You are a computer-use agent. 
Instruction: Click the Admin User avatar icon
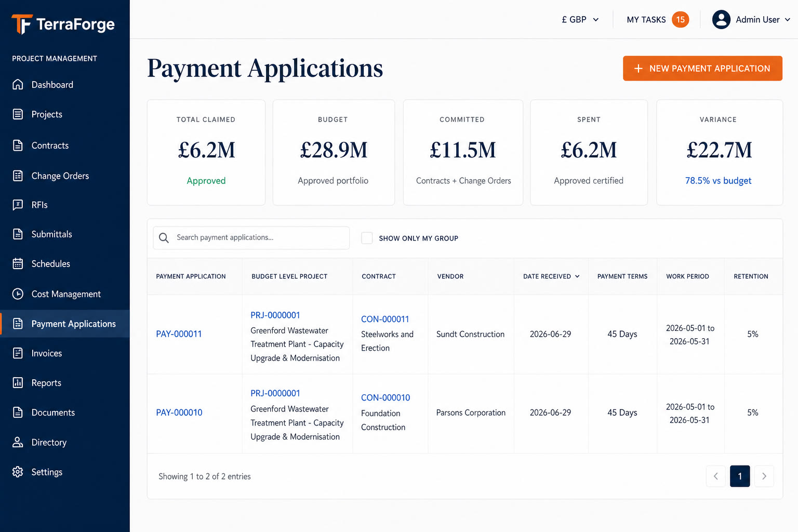click(x=721, y=20)
